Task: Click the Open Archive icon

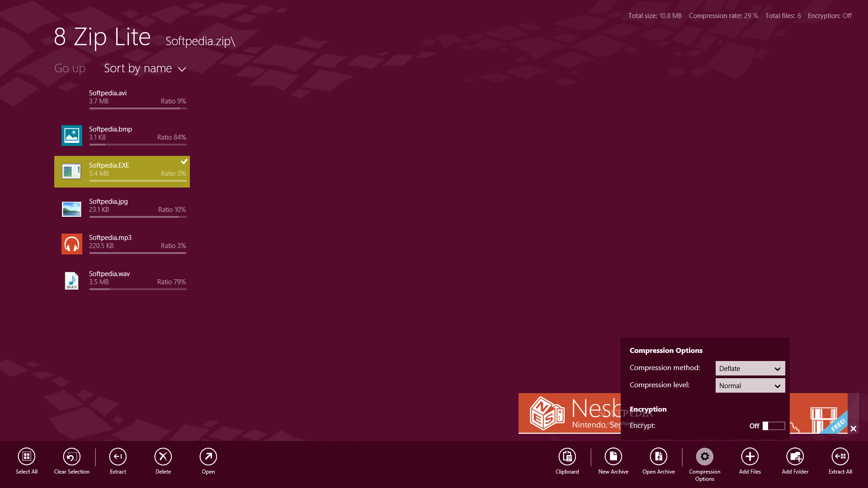Action: point(658,456)
